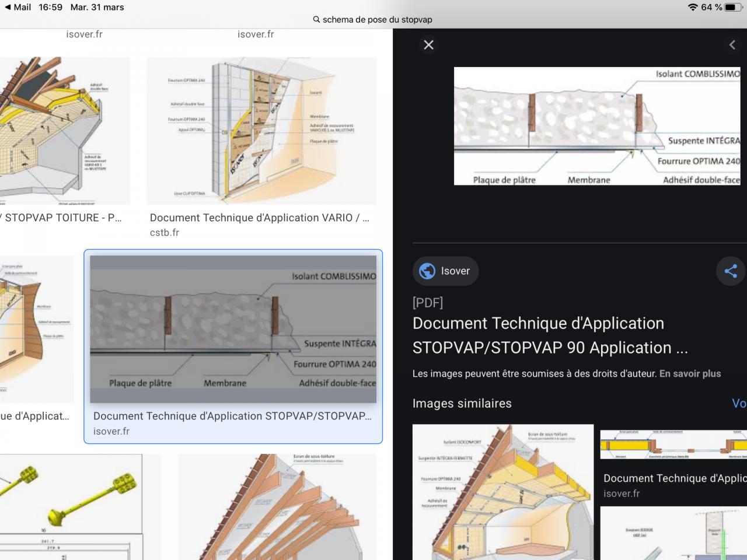Close the image preview panel

(428, 45)
